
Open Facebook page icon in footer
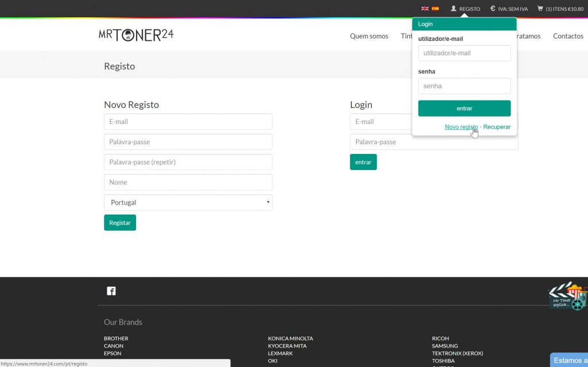111,291
